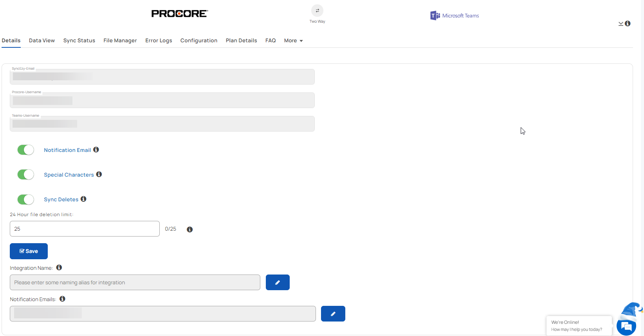This screenshot has width=644, height=336.
Task: Click the Notification Emails info icon
Action: pyautogui.click(x=62, y=299)
